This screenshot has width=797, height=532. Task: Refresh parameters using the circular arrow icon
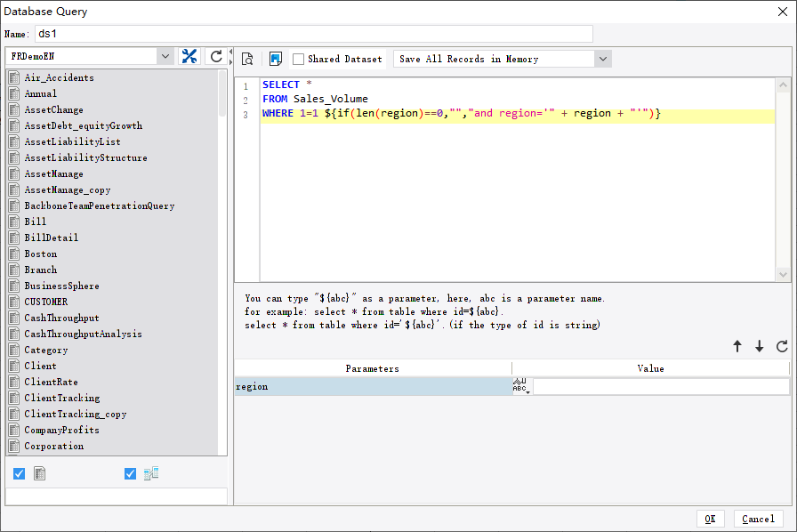(x=783, y=347)
